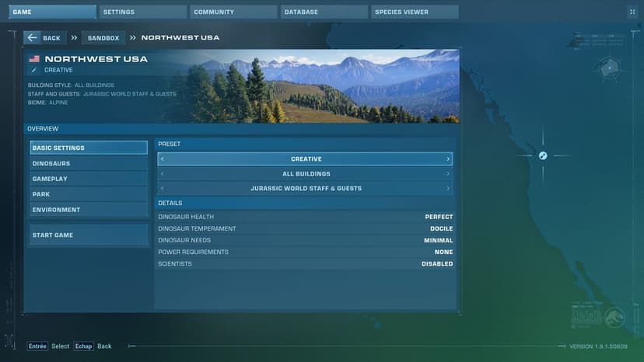
Task: Previous option arrow on Jurassic World Staff row
Action: (x=163, y=189)
